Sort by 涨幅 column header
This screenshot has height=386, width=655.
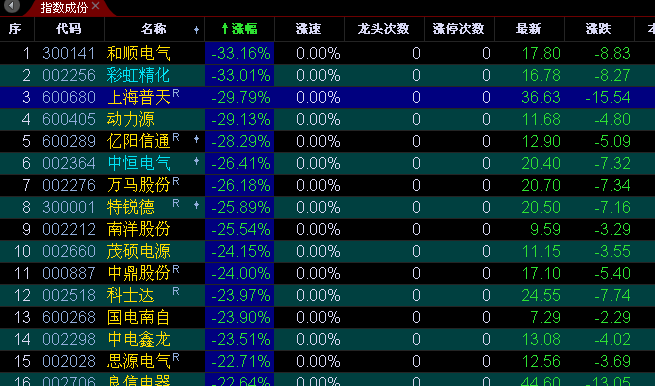239,29
